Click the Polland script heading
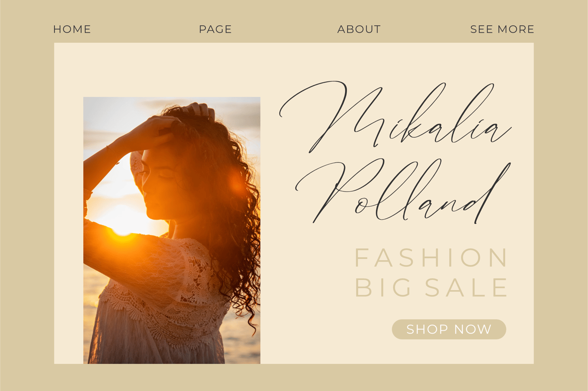The image size is (588, 391). 403,192
